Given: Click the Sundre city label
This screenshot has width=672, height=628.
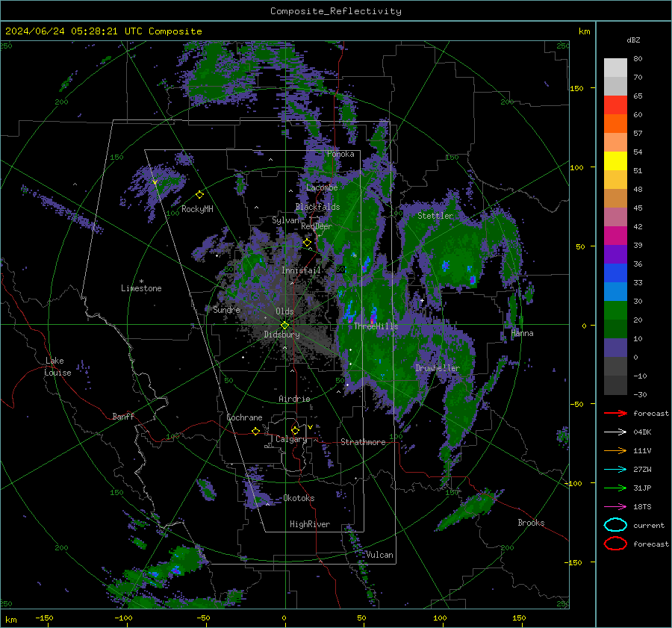Looking at the screenshot, I should pos(226,309).
